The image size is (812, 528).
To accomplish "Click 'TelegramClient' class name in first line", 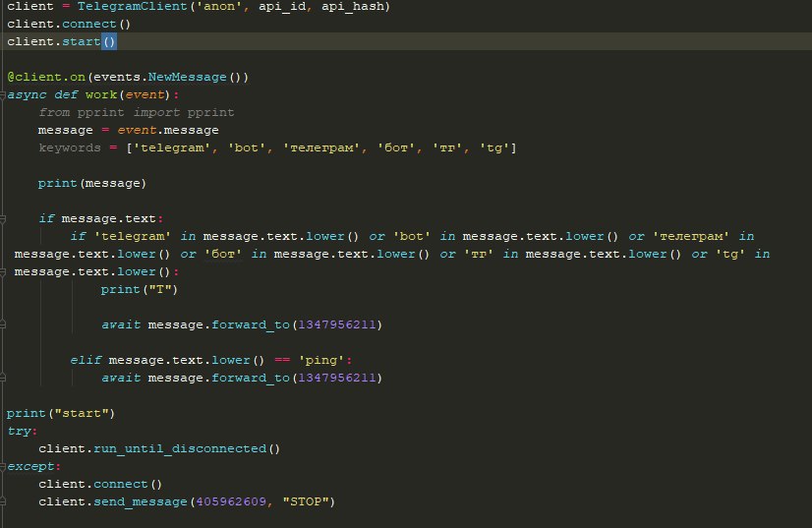I will tap(132, 6).
